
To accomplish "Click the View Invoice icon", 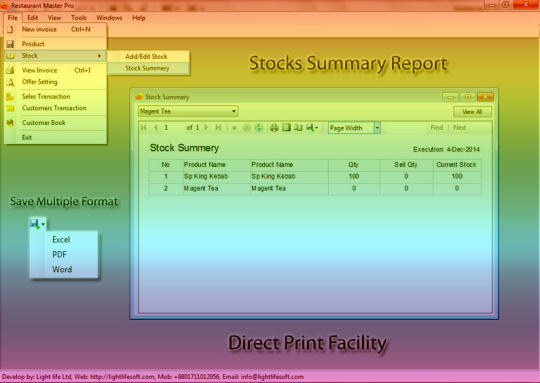I will click(10, 70).
